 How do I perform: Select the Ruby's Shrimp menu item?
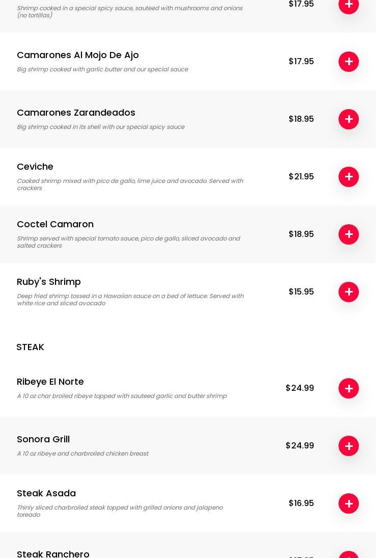(49, 282)
